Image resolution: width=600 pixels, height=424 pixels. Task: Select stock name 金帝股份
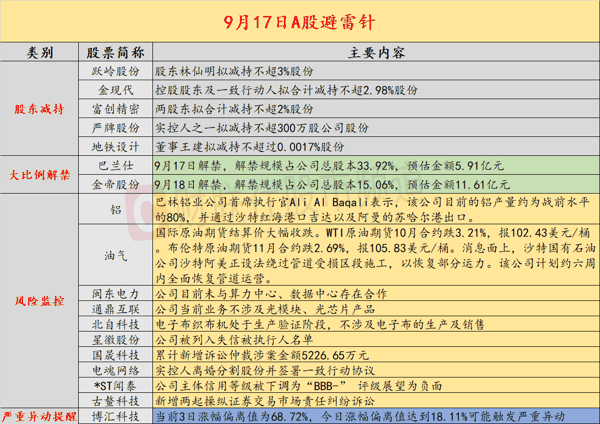pyautogui.click(x=115, y=184)
